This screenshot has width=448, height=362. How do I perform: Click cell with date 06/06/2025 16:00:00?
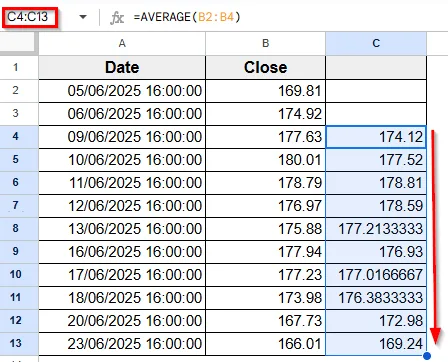point(122,114)
